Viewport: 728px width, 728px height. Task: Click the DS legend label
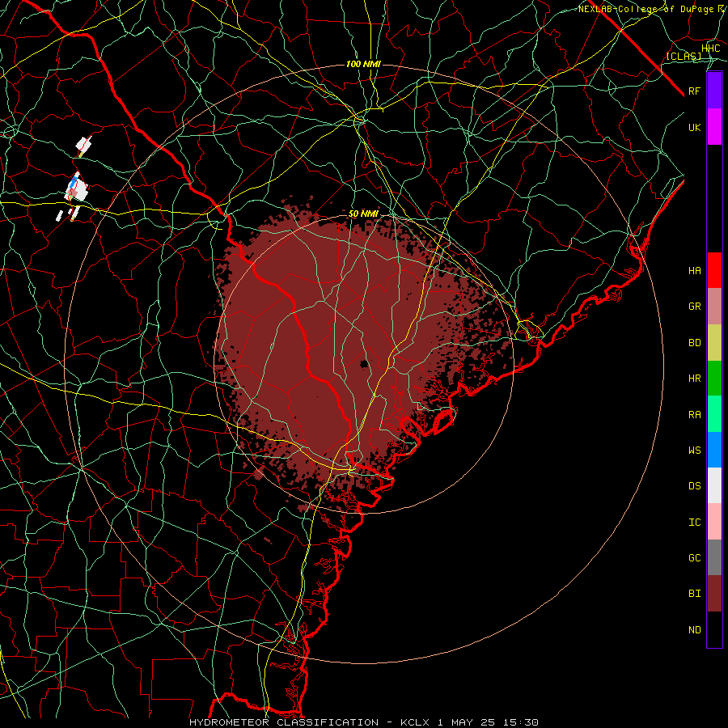coord(695,486)
